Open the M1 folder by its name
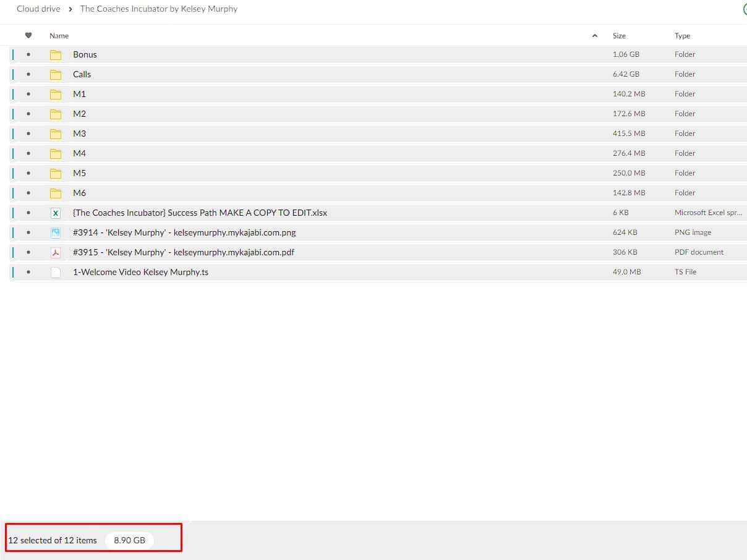 click(x=79, y=94)
